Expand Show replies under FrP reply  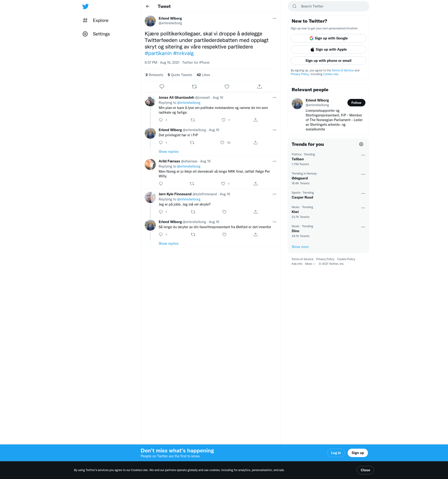168,152
